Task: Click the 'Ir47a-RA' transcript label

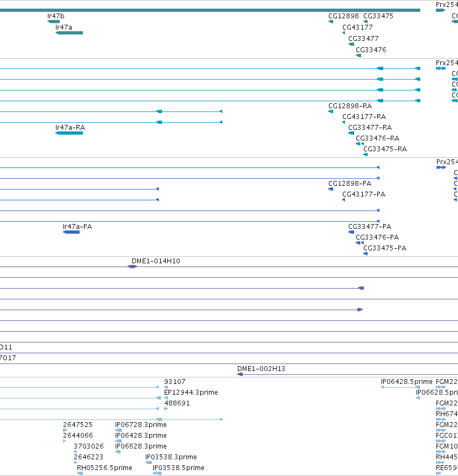Action: click(x=70, y=128)
